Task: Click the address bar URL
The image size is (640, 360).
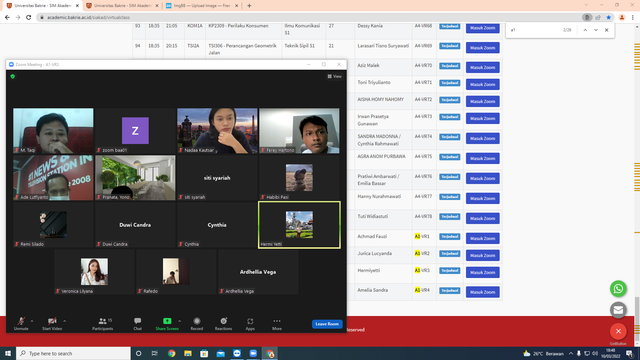Action: tap(88, 18)
